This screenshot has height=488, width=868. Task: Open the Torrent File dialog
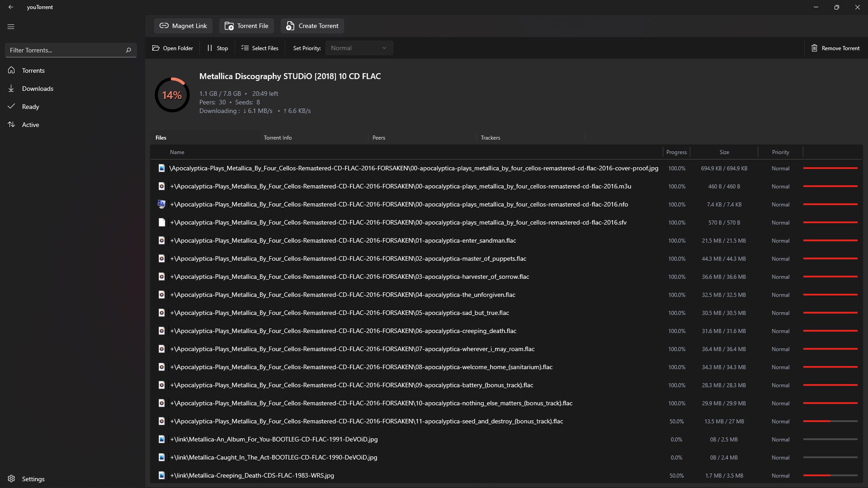246,26
